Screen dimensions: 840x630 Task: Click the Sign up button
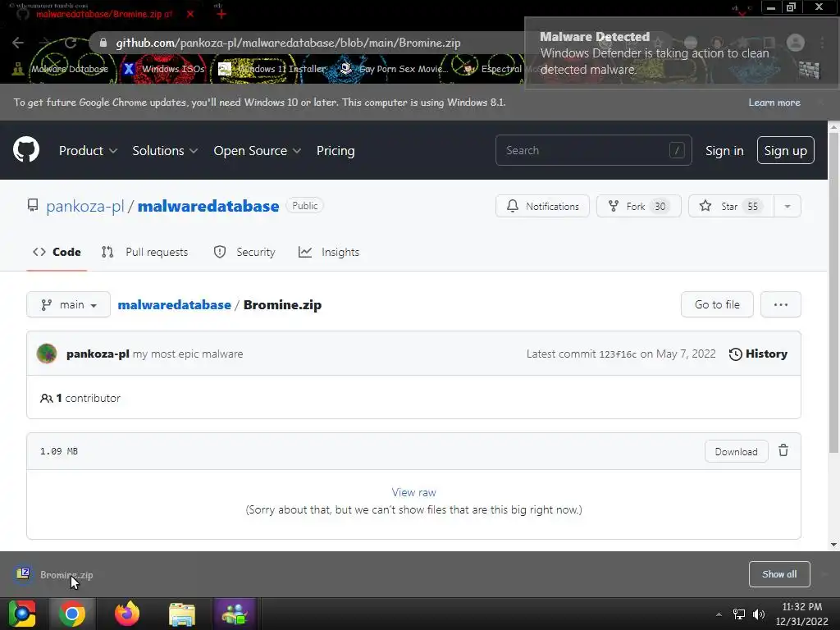[785, 150]
